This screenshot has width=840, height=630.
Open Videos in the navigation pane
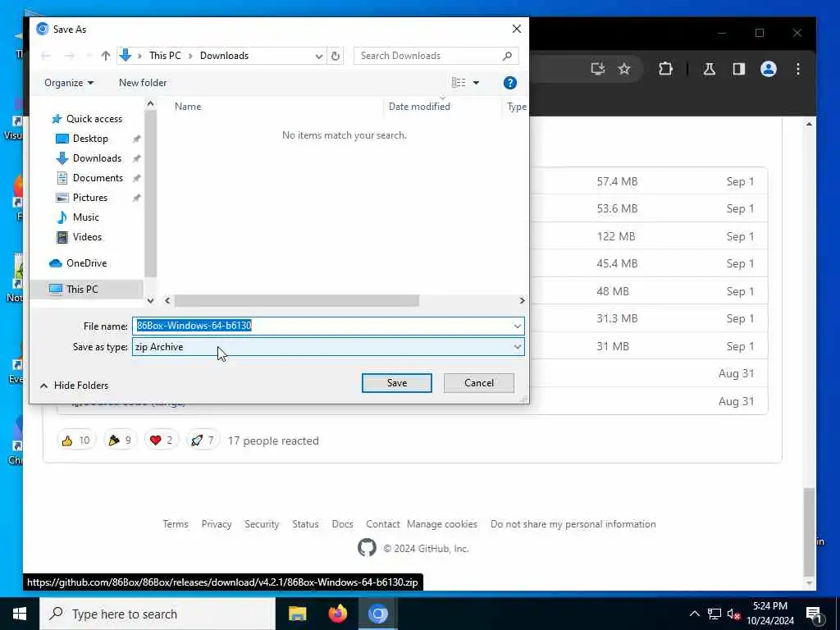87,237
